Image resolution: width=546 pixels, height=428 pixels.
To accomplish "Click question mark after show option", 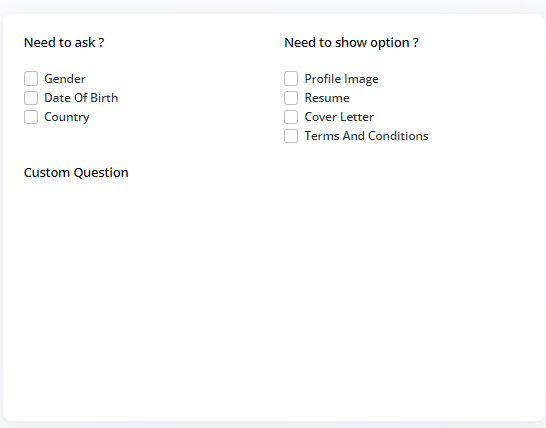I will (x=416, y=42).
